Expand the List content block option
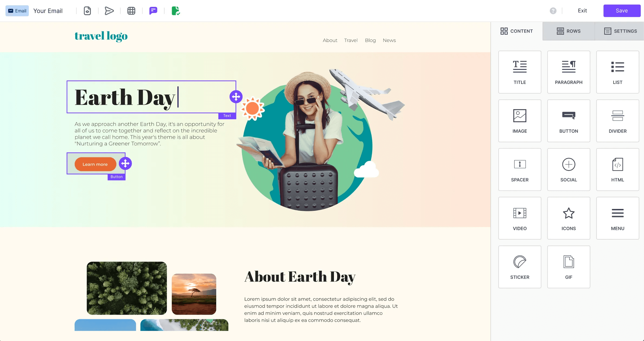This screenshot has width=644, height=341. click(618, 72)
